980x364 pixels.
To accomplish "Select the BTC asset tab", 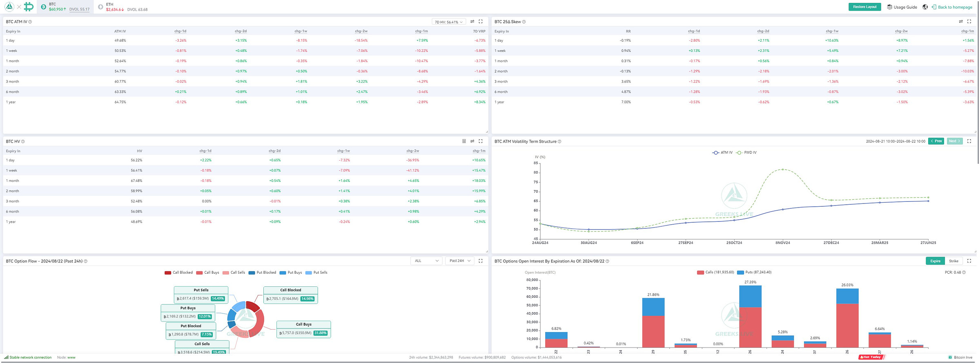I will pyautogui.click(x=66, y=7).
